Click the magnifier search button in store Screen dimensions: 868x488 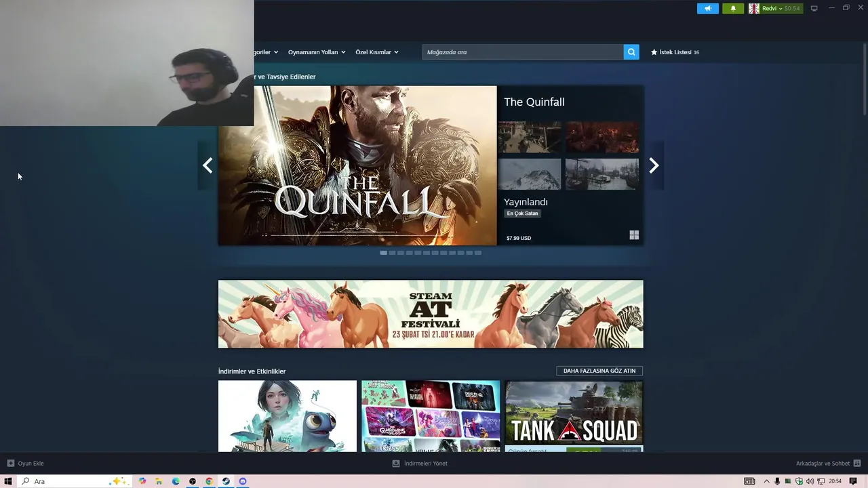coord(631,52)
